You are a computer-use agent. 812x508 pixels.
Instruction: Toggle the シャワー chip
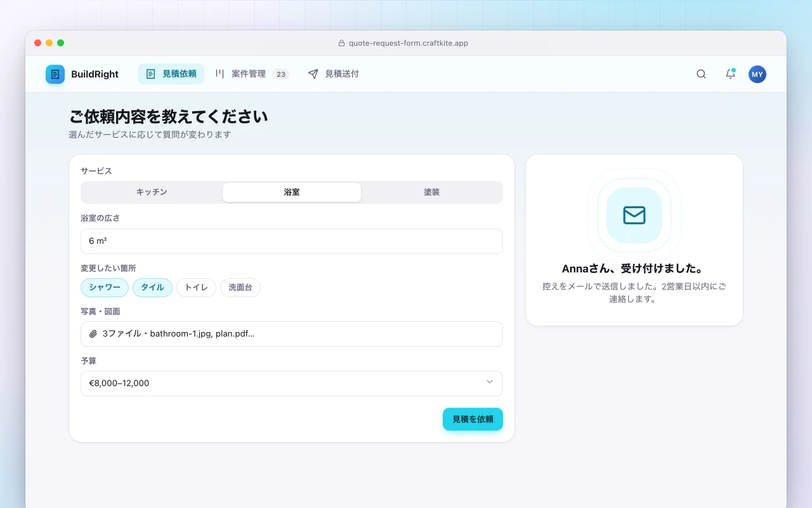(x=105, y=288)
